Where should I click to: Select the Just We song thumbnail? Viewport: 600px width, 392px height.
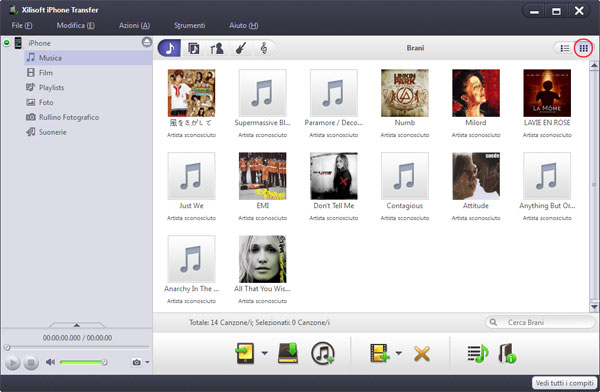191,176
